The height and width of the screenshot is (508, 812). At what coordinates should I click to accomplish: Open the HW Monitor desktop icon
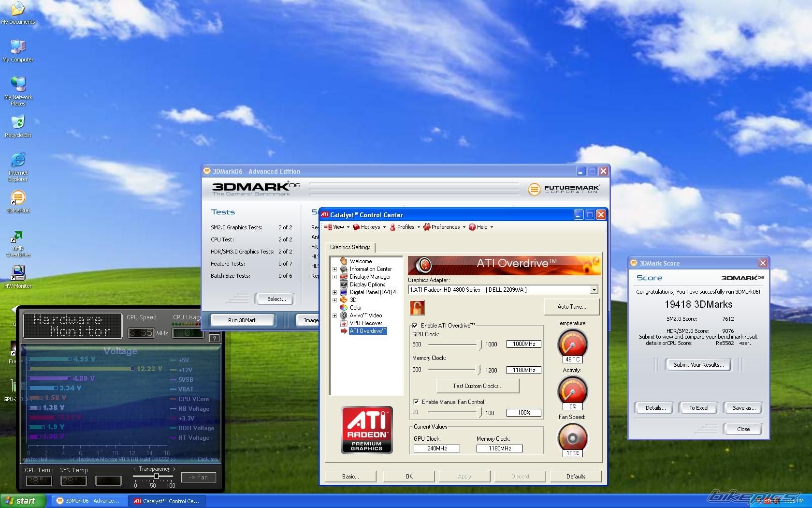coord(18,273)
